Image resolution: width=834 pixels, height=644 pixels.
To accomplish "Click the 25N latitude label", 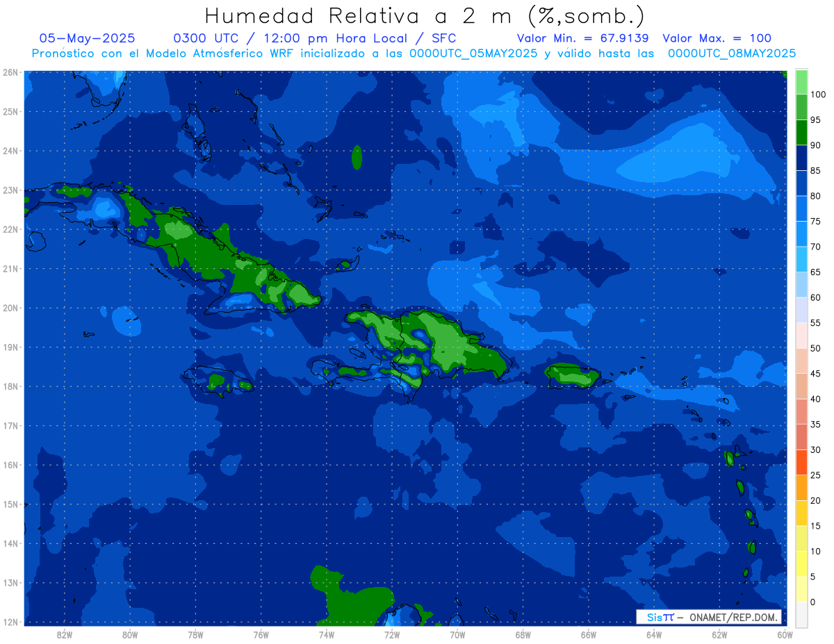I will click(x=10, y=112).
